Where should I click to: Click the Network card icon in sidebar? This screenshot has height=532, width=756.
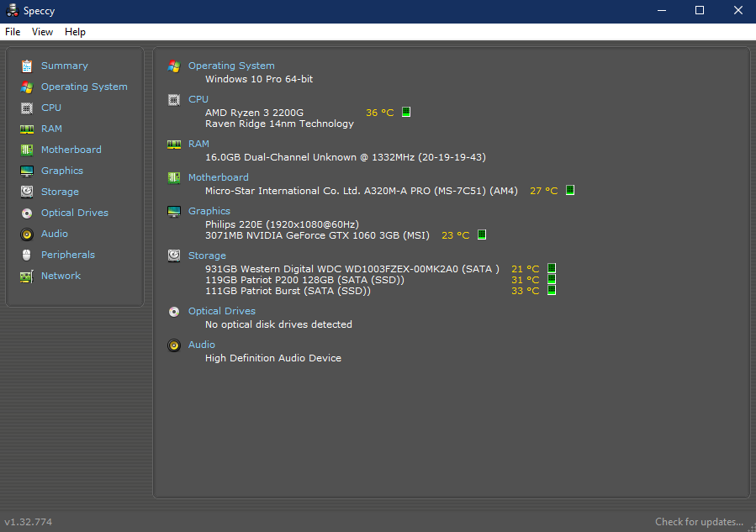click(26, 276)
